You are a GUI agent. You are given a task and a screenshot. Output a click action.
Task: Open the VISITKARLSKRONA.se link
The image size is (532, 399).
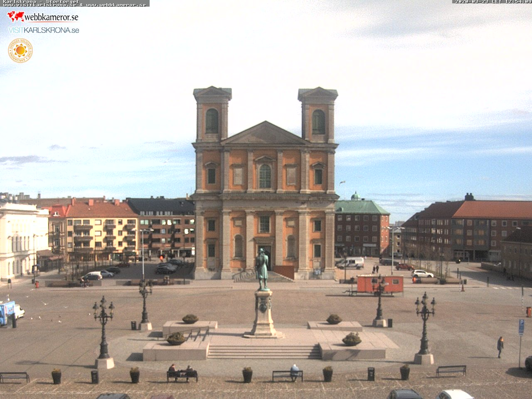pos(44,30)
